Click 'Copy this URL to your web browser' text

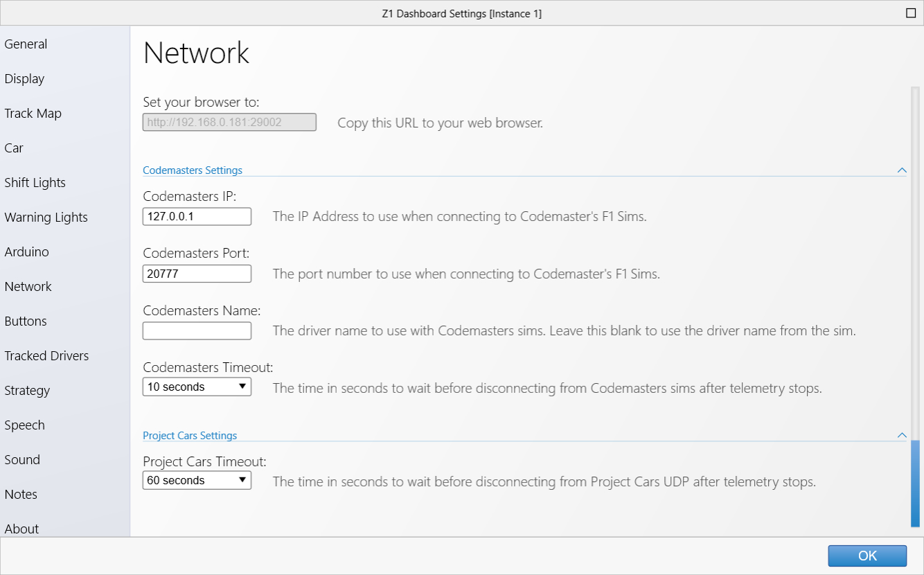tap(441, 123)
